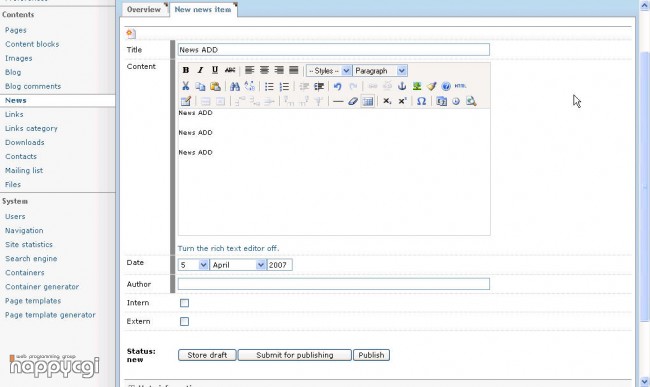Undo last edit in editor

pos(337,86)
